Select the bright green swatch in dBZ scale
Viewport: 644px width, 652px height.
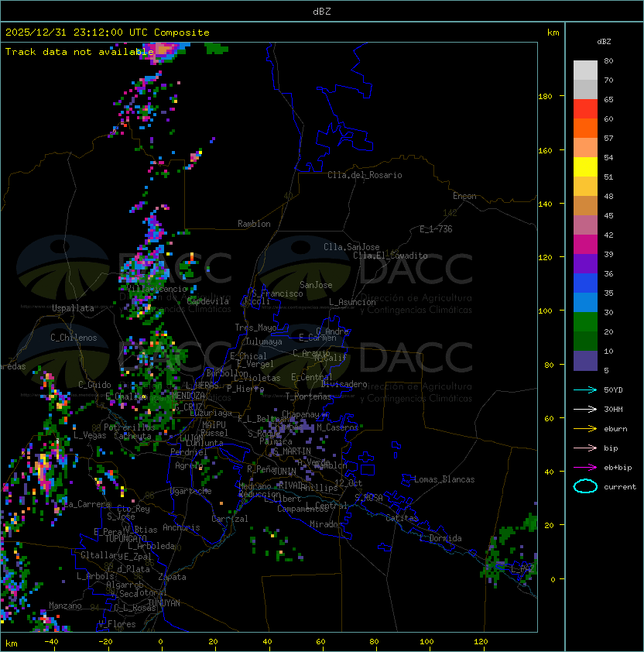[x=585, y=322]
